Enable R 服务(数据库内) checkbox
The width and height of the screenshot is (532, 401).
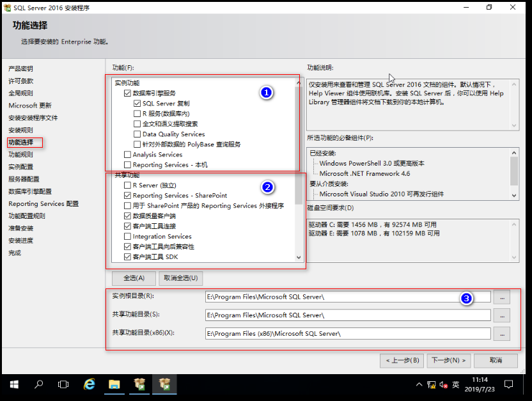pos(137,114)
